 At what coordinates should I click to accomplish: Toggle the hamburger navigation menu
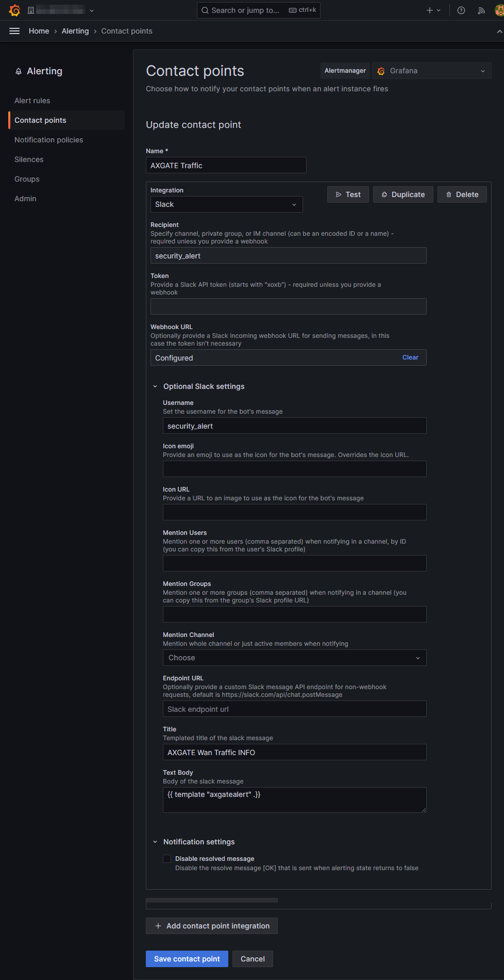(14, 31)
